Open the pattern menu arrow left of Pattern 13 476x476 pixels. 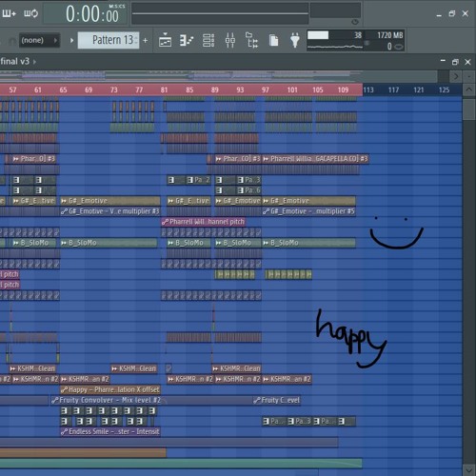pyautogui.click(x=71, y=40)
